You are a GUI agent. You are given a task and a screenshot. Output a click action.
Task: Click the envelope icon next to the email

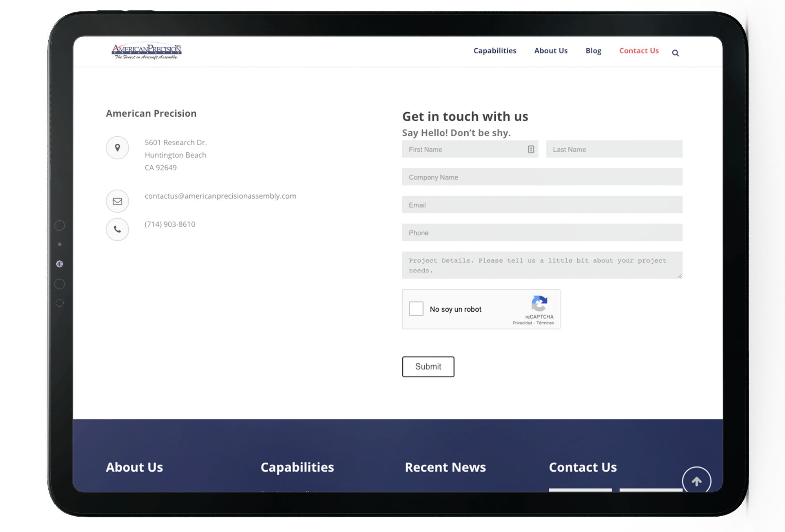[117, 201]
